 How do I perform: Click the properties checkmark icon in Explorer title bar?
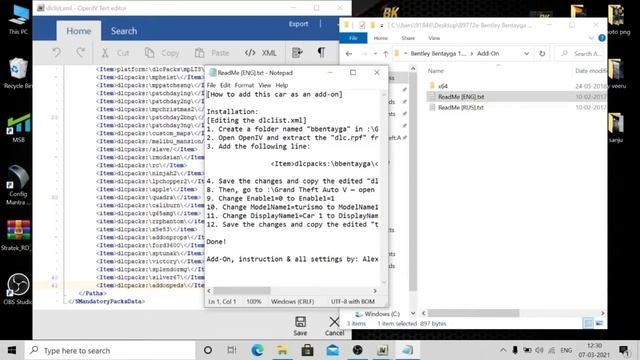click(x=362, y=25)
